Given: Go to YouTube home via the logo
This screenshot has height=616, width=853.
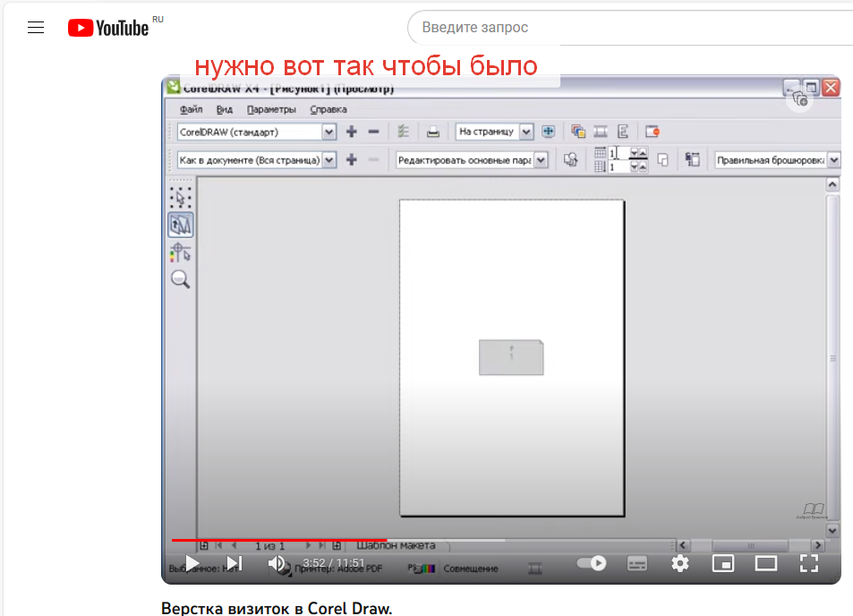Looking at the screenshot, I should pyautogui.click(x=108, y=28).
